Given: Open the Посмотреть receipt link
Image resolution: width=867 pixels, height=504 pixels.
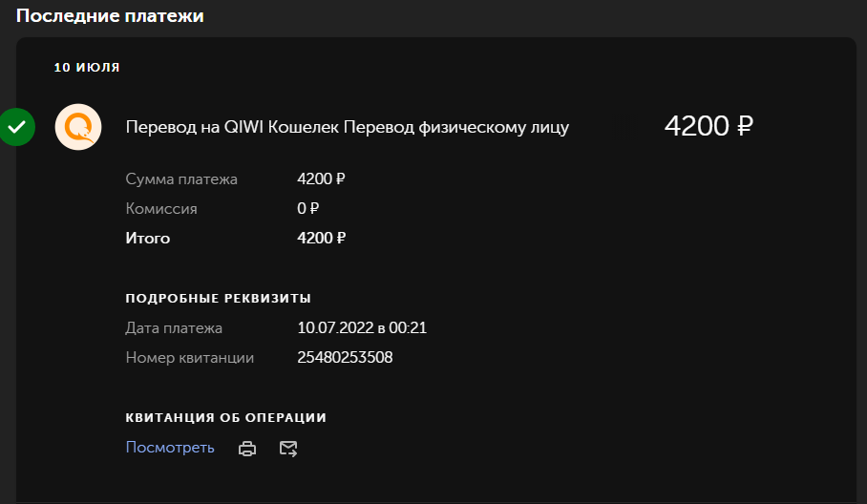Looking at the screenshot, I should [170, 447].
